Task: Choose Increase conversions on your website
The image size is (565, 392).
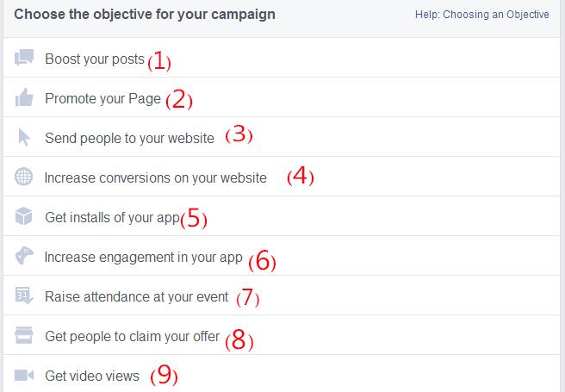Action: click(x=282, y=177)
